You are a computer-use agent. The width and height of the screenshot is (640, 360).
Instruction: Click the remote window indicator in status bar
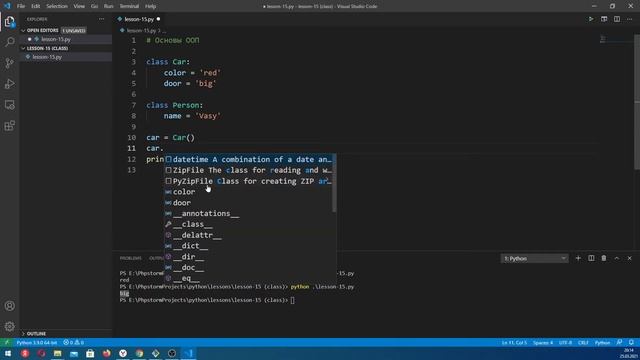6,342
